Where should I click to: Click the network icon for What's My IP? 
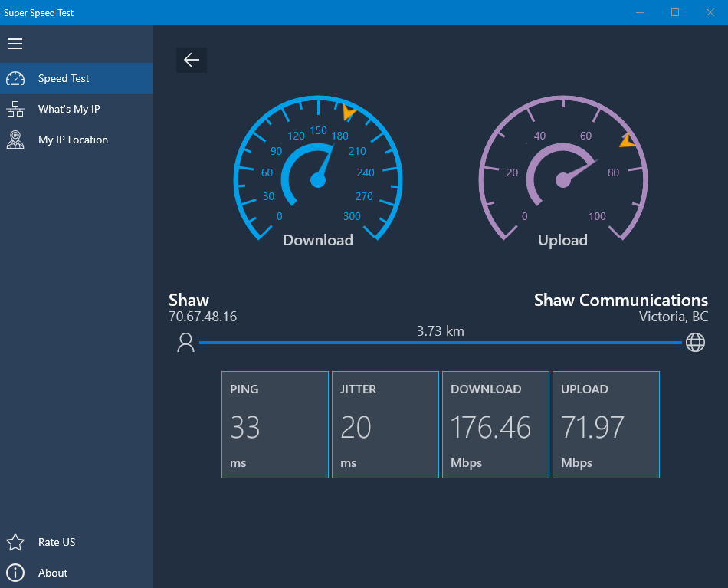pos(15,109)
